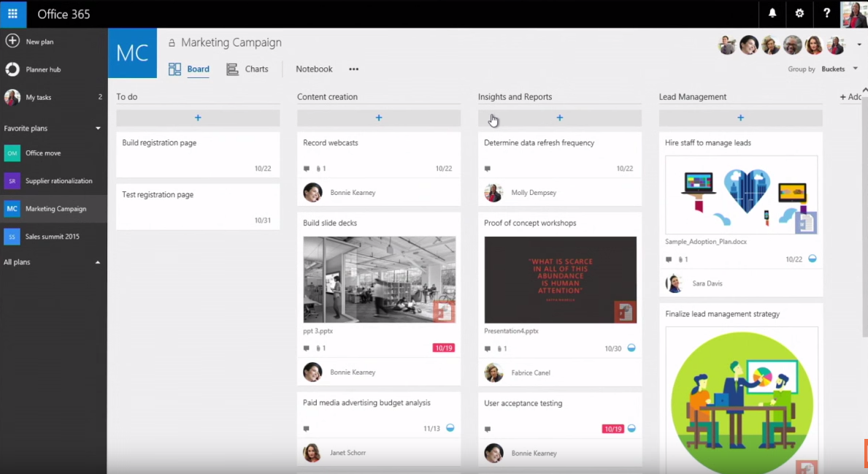The width and height of the screenshot is (868, 474).
Task: Click the comment icon on Paid media advertising
Action: pyautogui.click(x=307, y=429)
